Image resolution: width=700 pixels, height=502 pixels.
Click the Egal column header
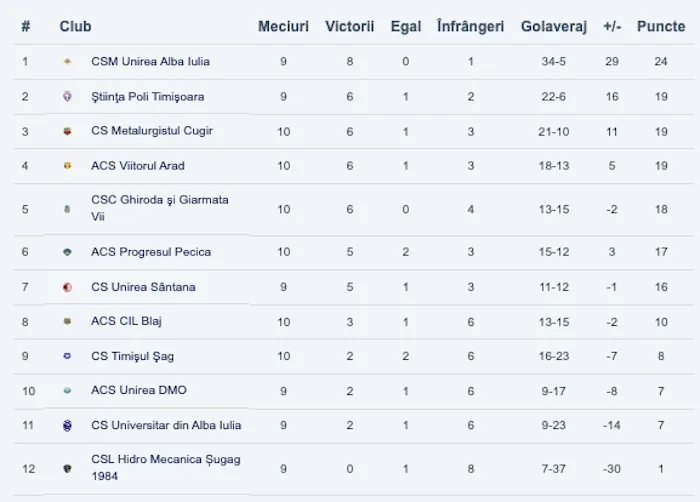tap(405, 26)
